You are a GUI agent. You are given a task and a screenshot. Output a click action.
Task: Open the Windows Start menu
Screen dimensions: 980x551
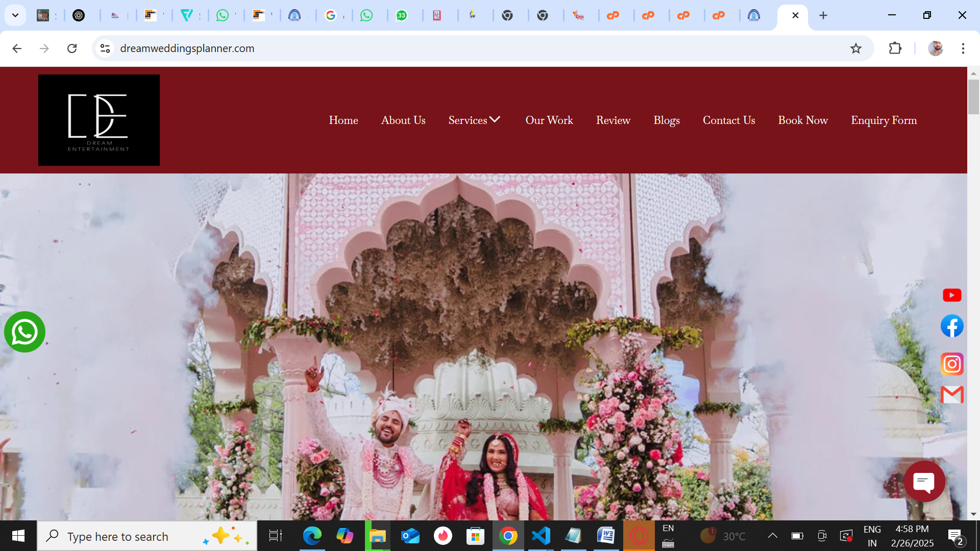(x=18, y=536)
